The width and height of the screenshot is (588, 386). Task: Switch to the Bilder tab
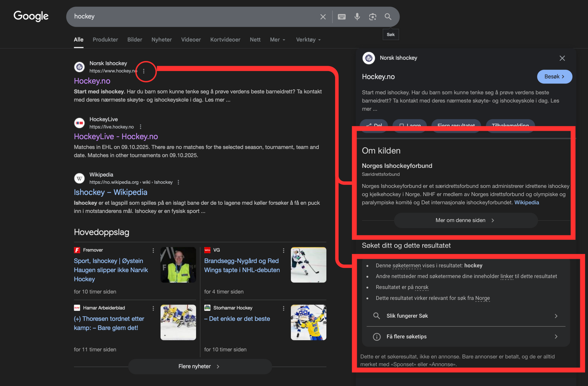(135, 40)
